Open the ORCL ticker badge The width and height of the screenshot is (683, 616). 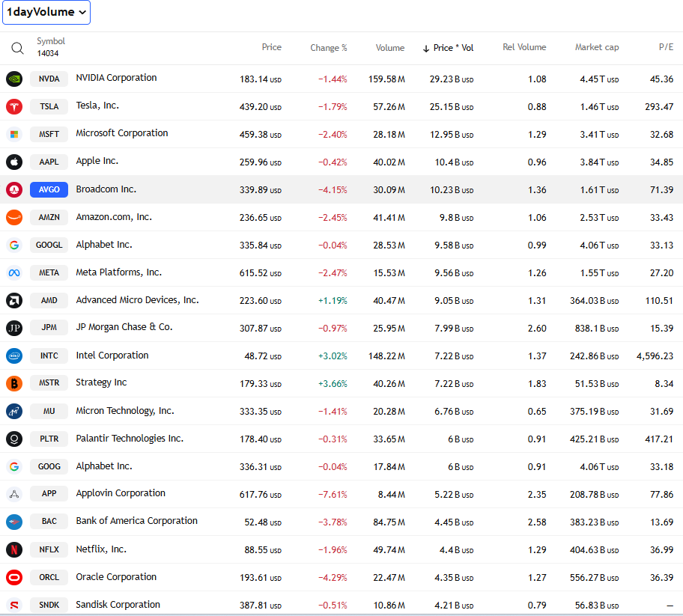[x=49, y=577]
